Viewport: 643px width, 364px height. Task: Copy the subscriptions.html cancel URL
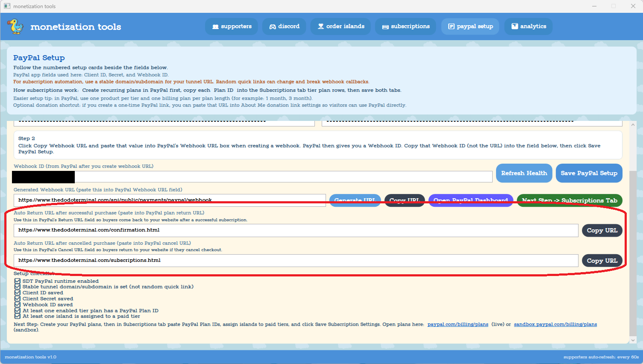click(x=602, y=261)
